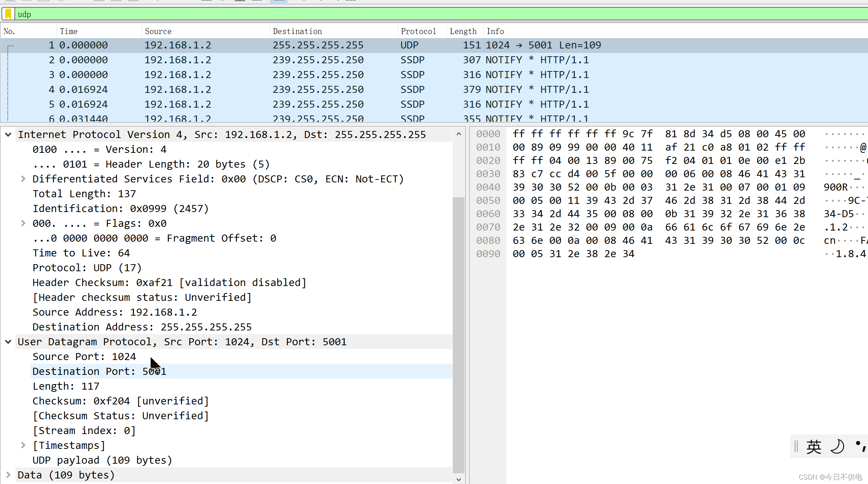Expand the Differentiated Services Field item

pos(23,179)
